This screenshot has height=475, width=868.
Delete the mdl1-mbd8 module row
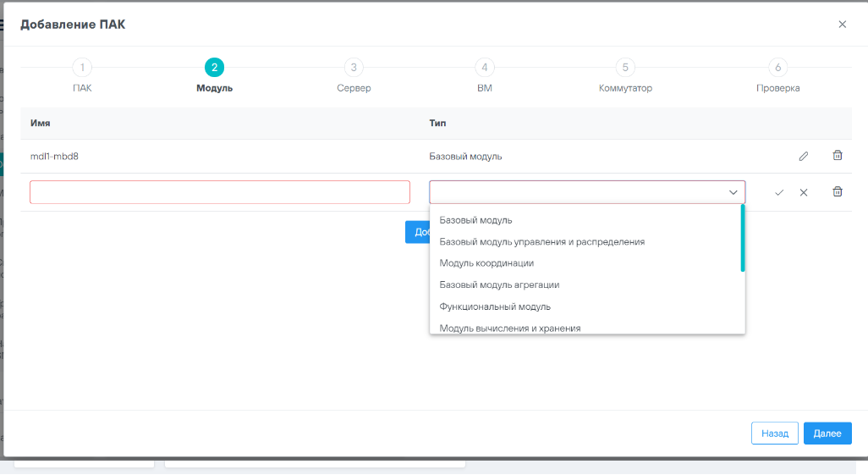tap(838, 156)
